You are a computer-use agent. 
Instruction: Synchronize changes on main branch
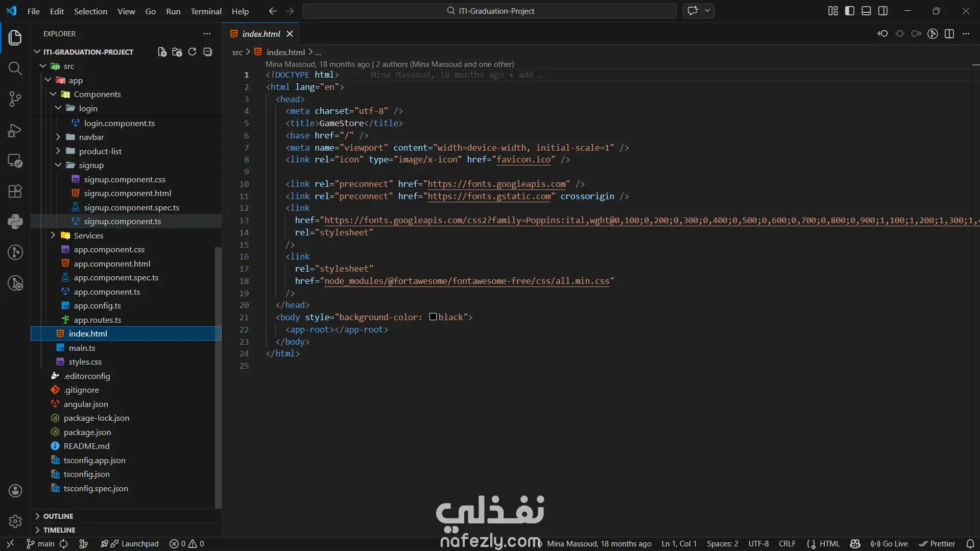(x=64, y=544)
